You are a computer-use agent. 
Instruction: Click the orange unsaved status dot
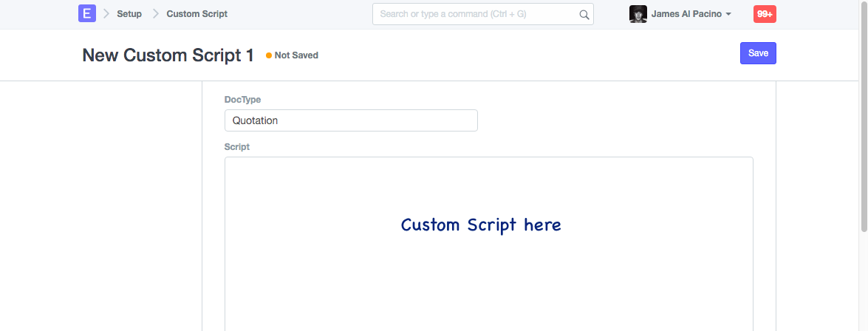point(269,55)
